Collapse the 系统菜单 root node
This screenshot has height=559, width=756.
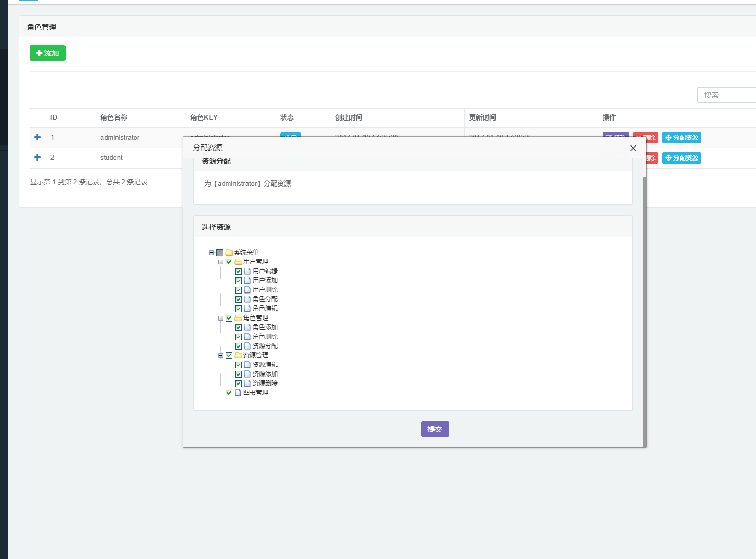(211, 252)
